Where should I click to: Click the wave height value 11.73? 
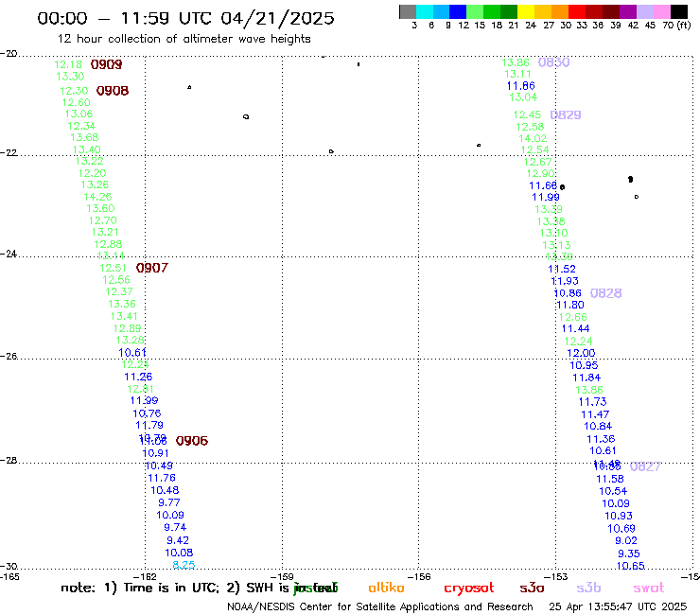(592, 402)
